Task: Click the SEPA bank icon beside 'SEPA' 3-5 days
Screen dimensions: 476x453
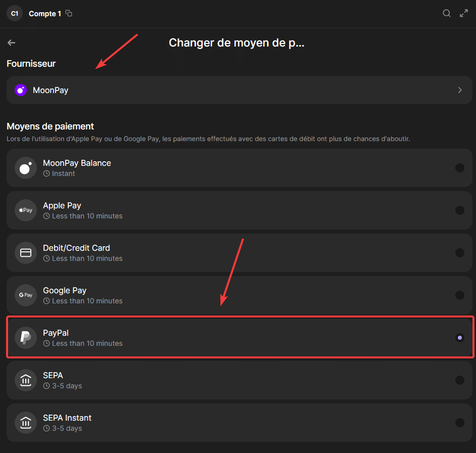Action: point(26,380)
